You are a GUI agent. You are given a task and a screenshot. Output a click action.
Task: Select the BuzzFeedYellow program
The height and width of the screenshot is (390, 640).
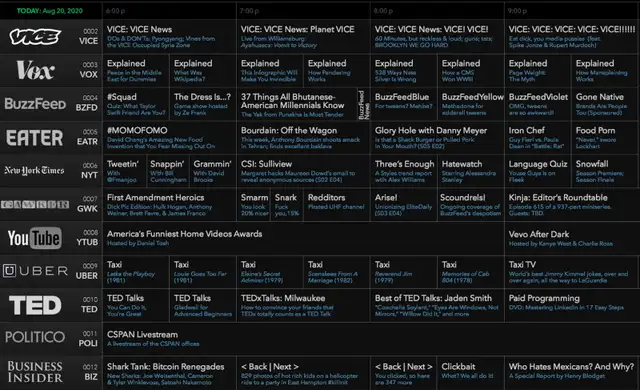tap(471, 104)
